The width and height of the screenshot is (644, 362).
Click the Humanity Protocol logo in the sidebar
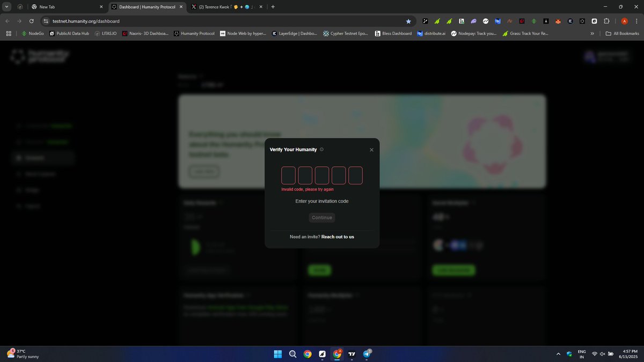[x=39, y=56]
